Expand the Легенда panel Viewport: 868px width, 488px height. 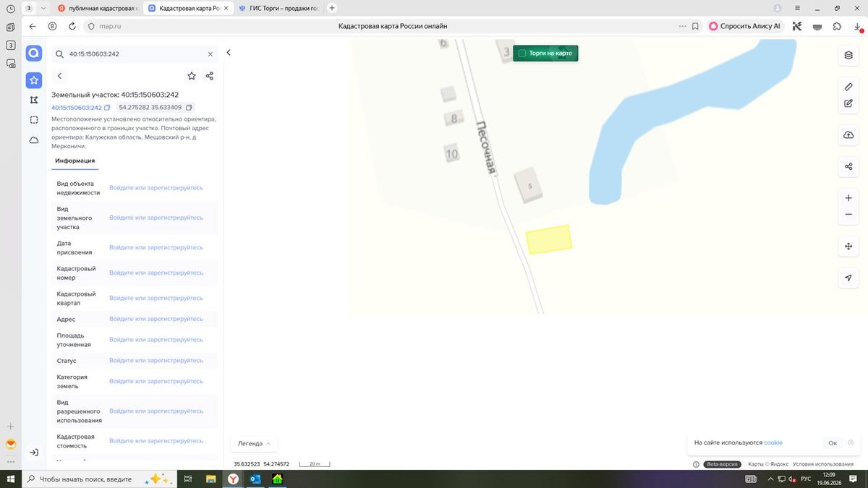pyautogui.click(x=254, y=444)
